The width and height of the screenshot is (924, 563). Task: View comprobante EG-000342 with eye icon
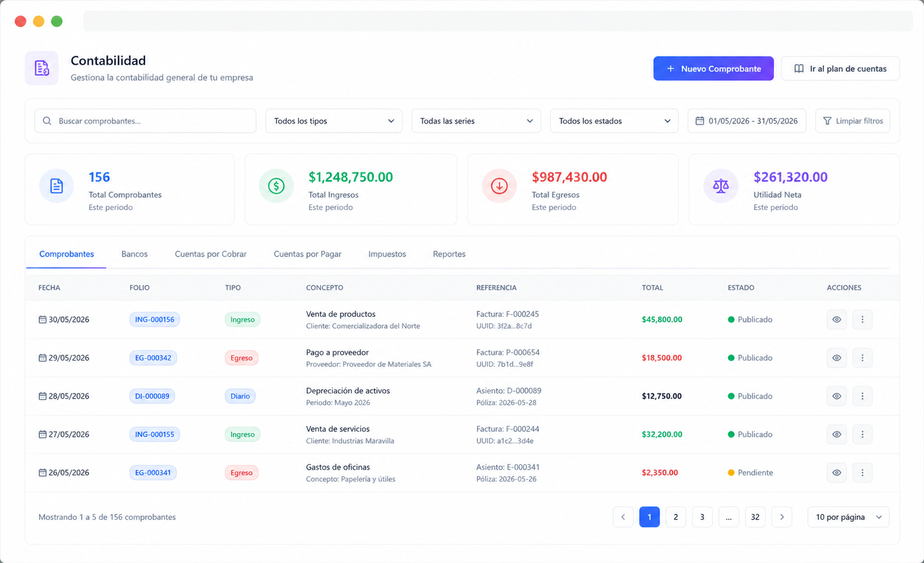pyautogui.click(x=837, y=358)
